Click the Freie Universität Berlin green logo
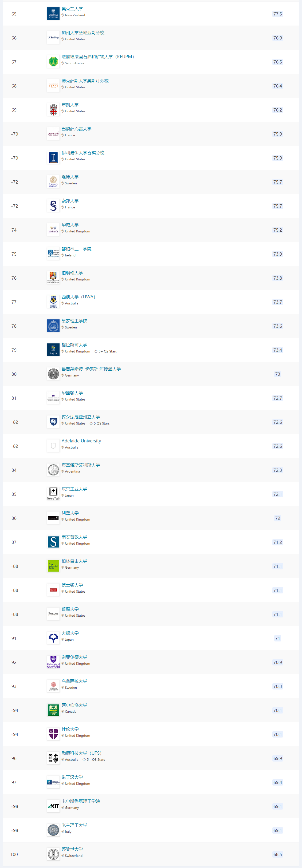302x868 pixels. coord(53,566)
